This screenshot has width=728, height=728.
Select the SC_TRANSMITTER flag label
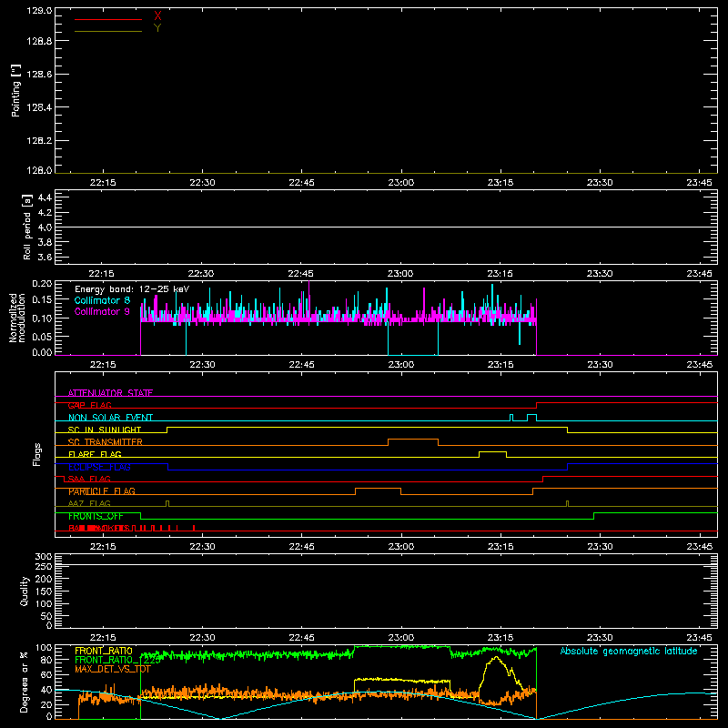pyautogui.click(x=106, y=442)
